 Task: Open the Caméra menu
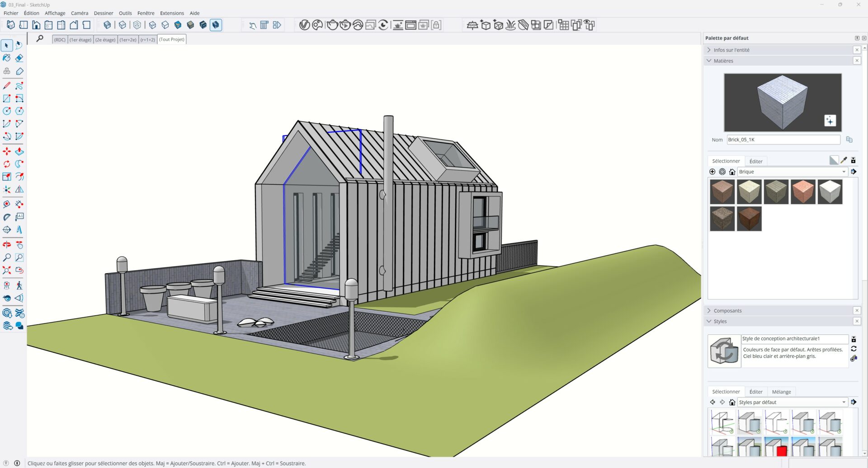[80, 13]
